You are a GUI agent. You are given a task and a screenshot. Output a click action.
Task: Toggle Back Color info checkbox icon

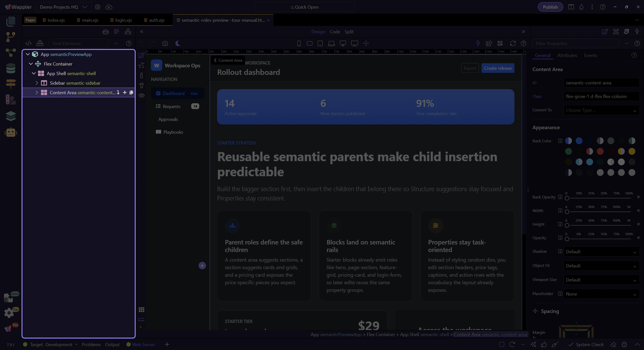click(560, 141)
